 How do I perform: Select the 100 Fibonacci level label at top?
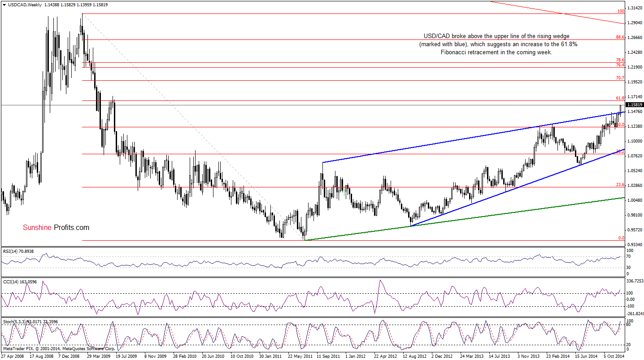pos(621,11)
